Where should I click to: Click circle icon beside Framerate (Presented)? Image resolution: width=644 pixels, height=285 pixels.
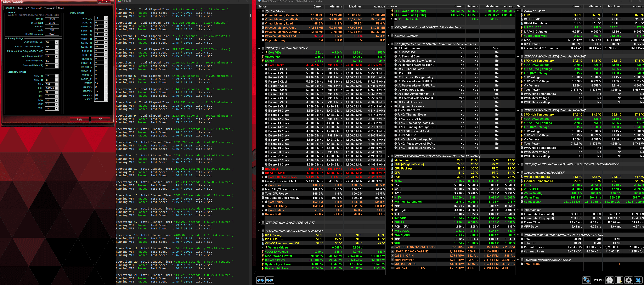coord(522,214)
